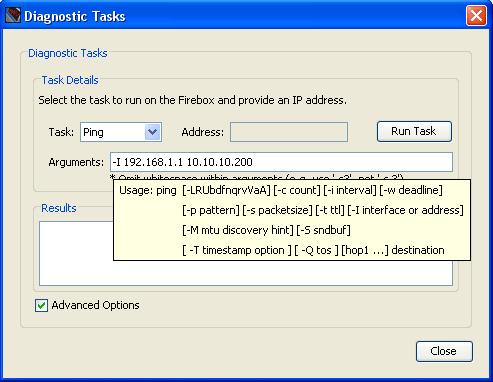Click into the Address input field
The width and height of the screenshot is (493, 382).
click(x=289, y=132)
